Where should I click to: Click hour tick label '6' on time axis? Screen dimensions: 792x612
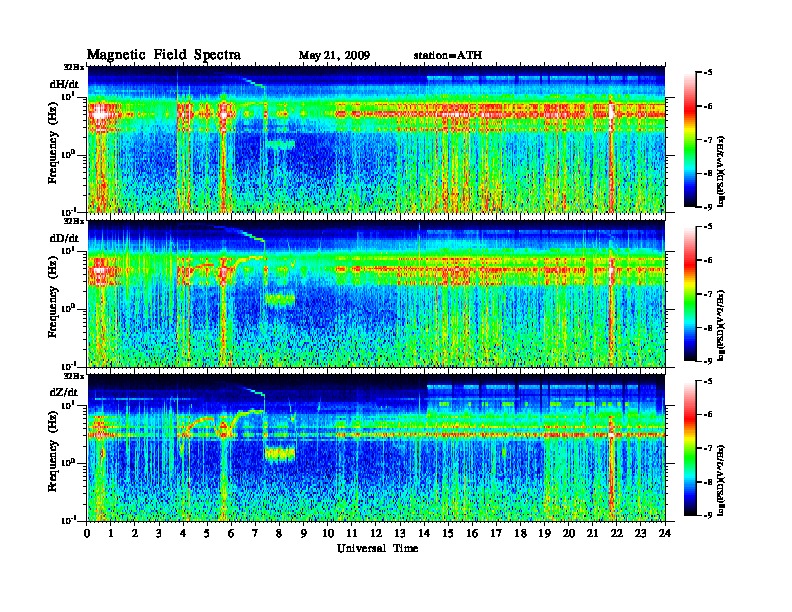tap(231, 534)
